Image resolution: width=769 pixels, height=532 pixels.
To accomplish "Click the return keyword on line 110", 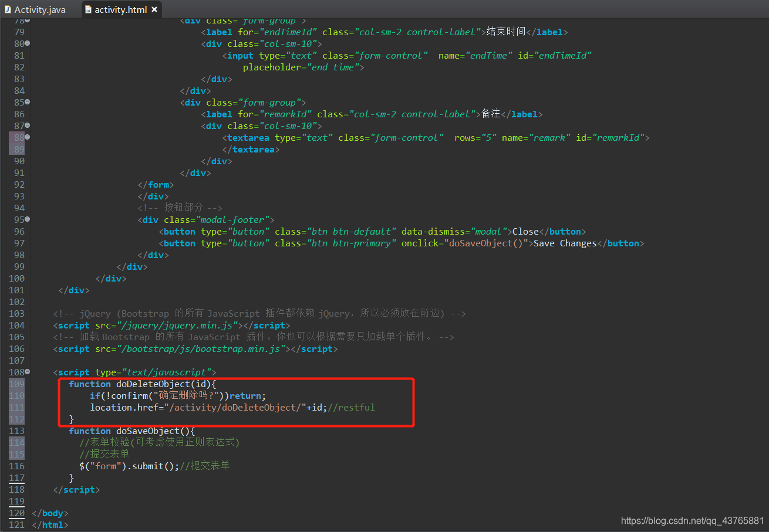I will coord(245,396).
